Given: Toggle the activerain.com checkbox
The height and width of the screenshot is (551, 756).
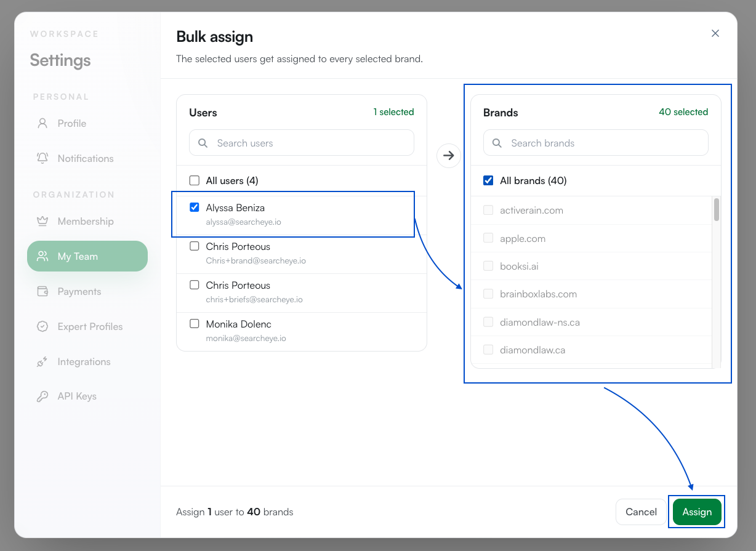Looking at the screenshot, I should [489, 210].
